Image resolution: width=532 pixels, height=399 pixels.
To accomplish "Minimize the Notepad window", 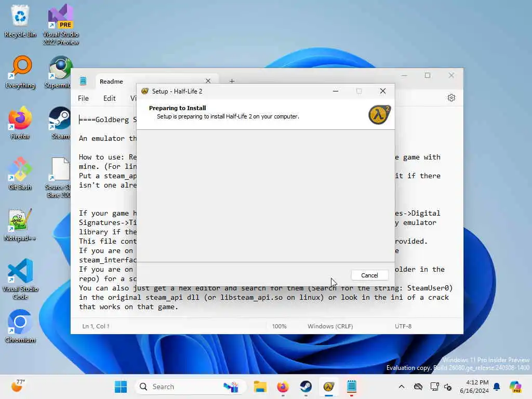I will coord(404,75).
